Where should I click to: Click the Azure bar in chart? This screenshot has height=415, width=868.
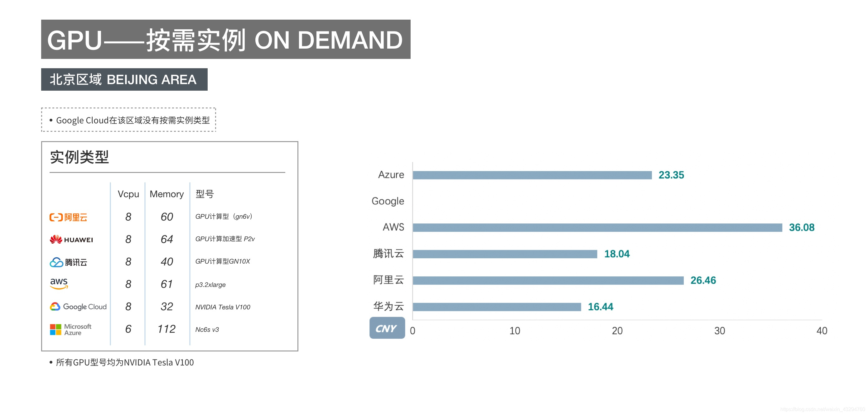(x=532, y=175)
